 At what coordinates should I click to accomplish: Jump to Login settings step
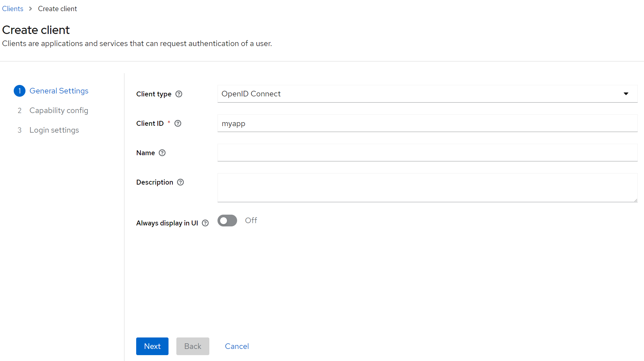tap(54, 130)
